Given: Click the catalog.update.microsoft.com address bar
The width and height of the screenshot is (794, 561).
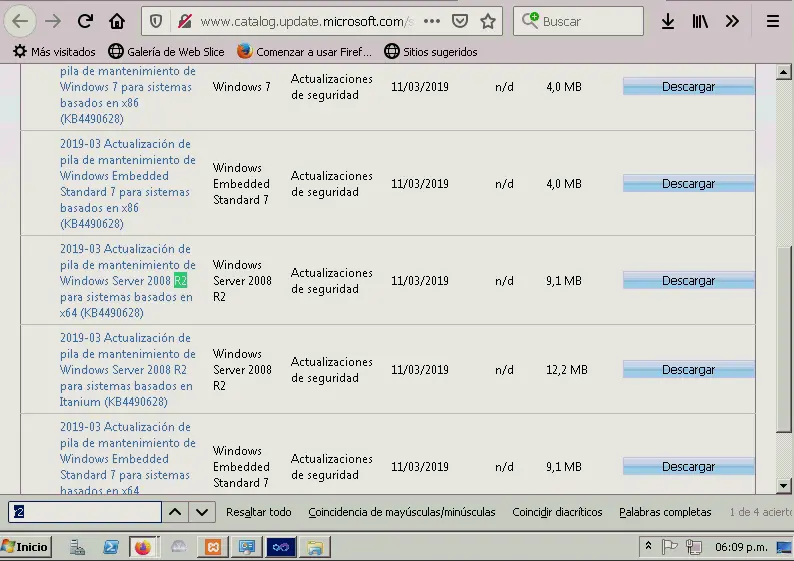Looking at the screenshot, I should click(306, 21).
